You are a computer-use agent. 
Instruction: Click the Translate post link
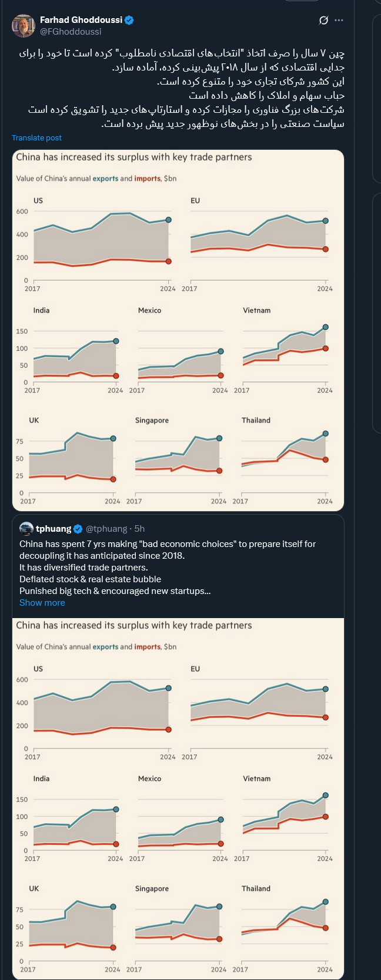tap(36, 138)
